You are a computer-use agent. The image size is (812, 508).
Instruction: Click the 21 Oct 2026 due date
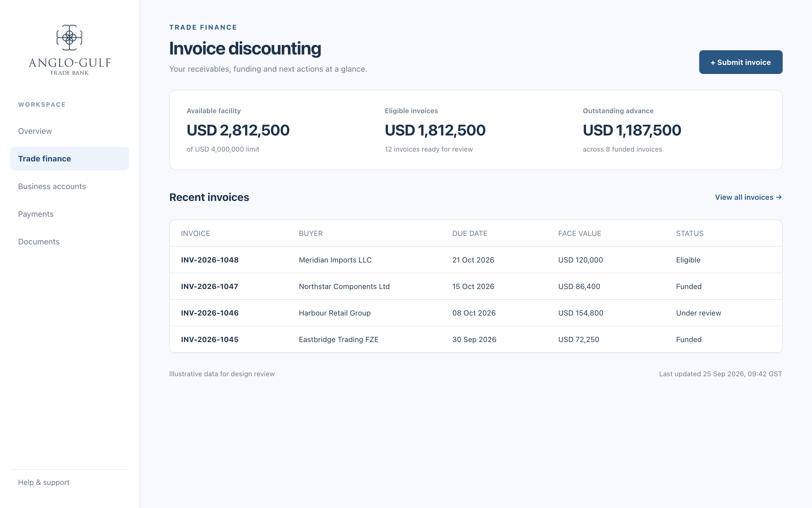(473, 260)
